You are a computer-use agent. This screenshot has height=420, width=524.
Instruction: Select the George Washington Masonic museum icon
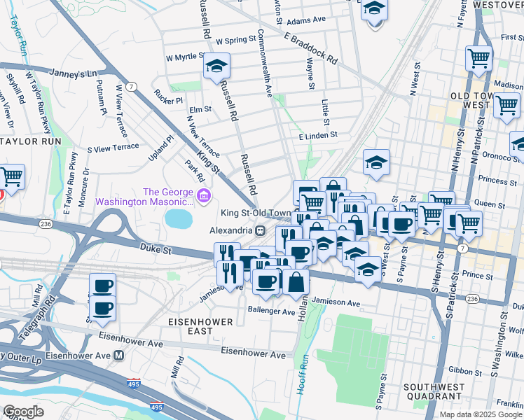pyautogui.click(x=203, y=195)
